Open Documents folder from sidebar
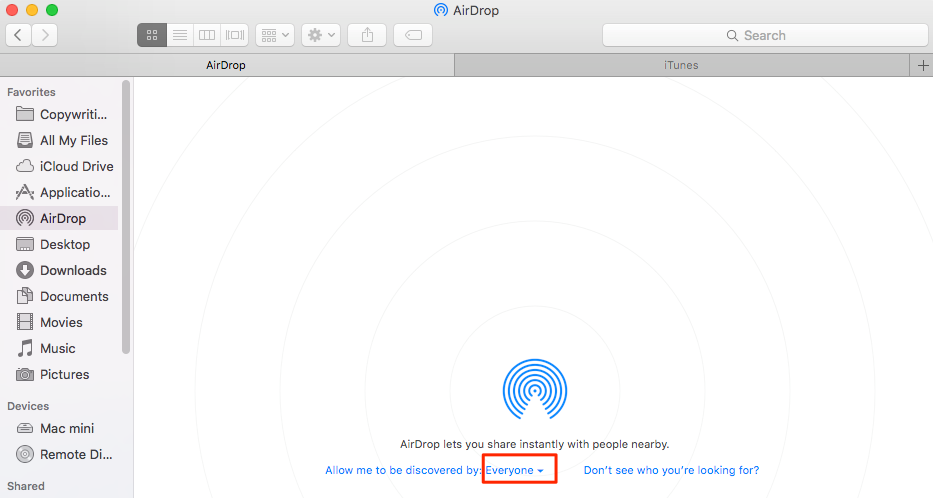Screen dimensions: 933x498 (x=61, y=296)
